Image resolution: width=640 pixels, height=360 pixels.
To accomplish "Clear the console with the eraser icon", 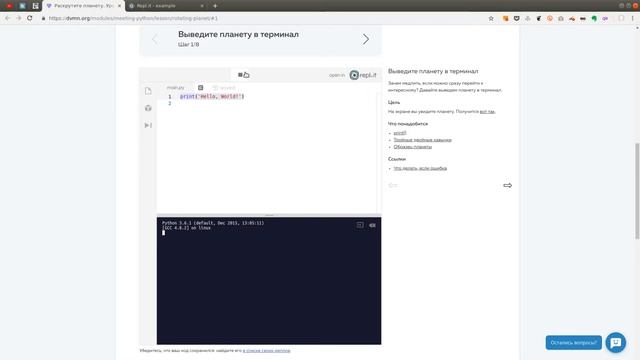I will (x=372, y=225).
